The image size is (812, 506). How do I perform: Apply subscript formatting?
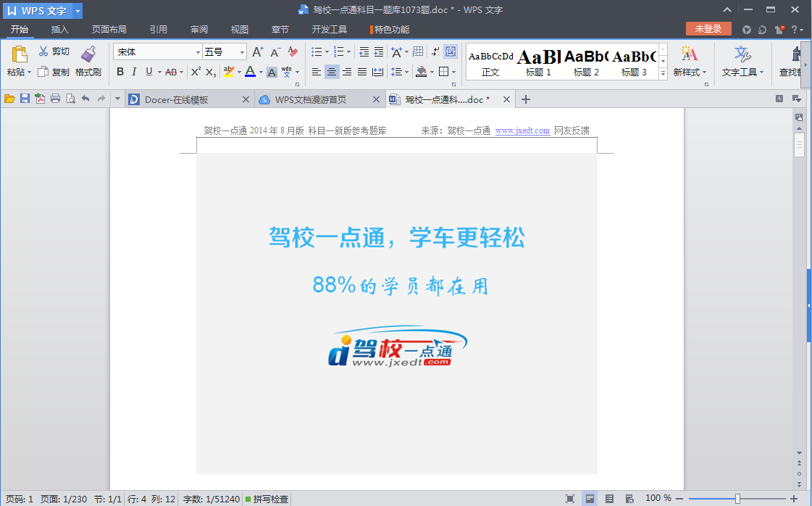pyautogui.click(x=211, y=72)
